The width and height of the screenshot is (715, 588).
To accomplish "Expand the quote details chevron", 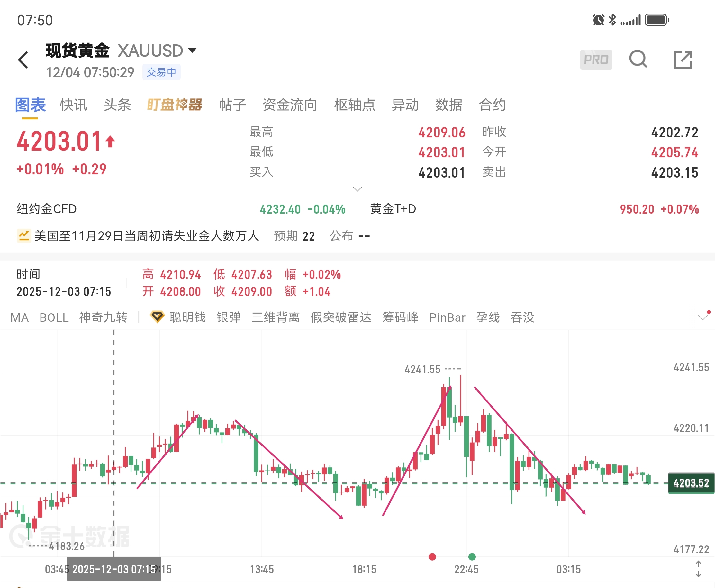I will click(357, 189).
